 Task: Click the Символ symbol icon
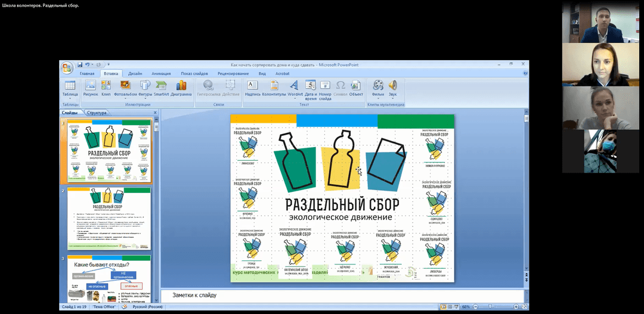click(x=340, y=85)
